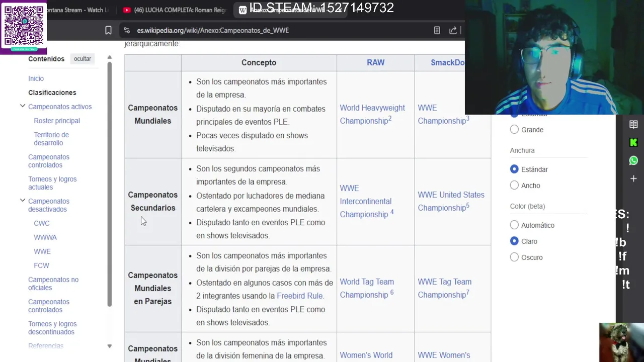
Task: Open Torneos y logros actuales in contents
Action: pyautogui.click(x=52, y=183)
